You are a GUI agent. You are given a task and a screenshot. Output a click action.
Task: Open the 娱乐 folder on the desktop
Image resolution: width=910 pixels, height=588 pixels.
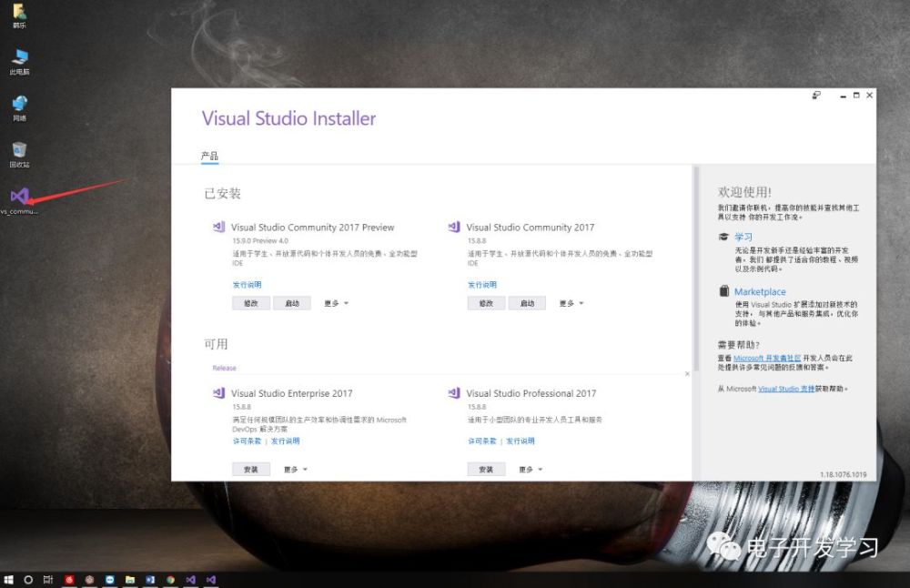click(19, 15)
